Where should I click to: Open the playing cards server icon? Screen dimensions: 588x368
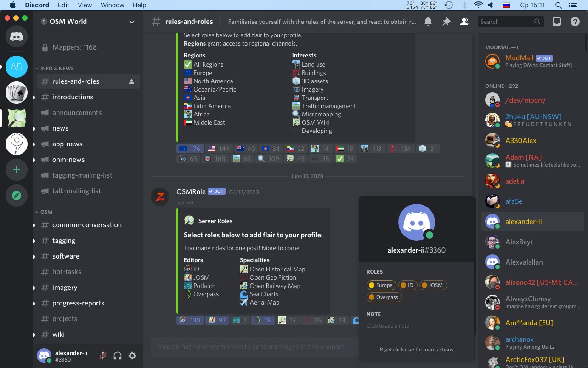(x=17, y=92)
